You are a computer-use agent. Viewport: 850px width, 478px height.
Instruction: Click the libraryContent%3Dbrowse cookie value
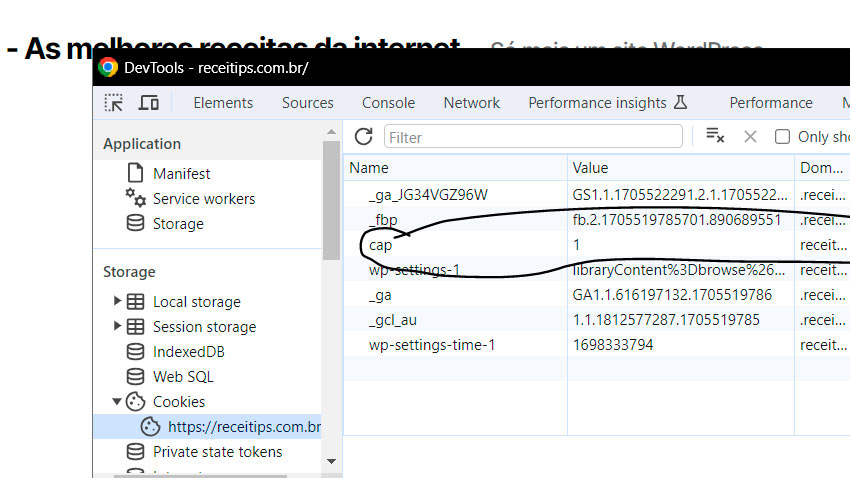pos(678,270)
